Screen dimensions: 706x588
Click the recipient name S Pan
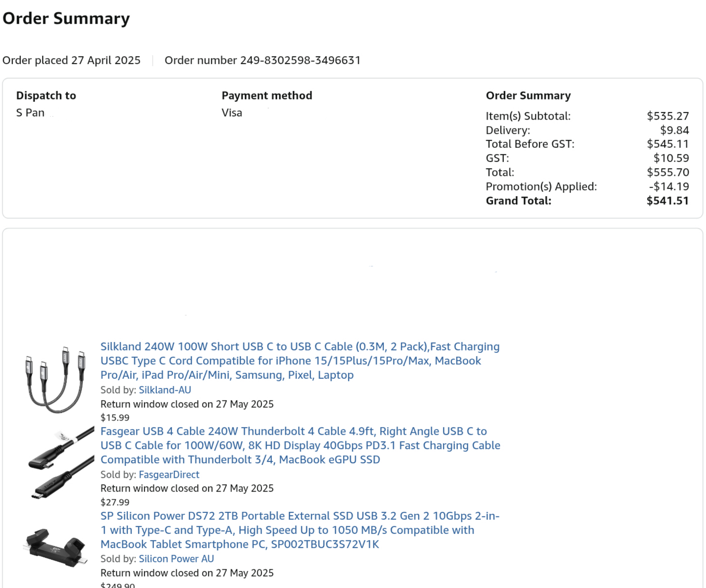(x=30, y=113)
